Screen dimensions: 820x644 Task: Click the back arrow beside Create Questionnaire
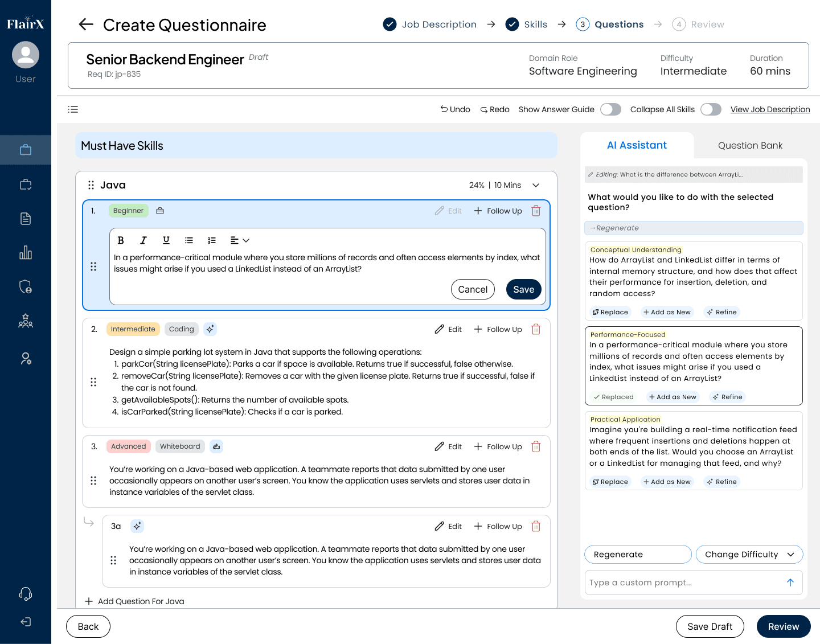click(x=86, y=24)
